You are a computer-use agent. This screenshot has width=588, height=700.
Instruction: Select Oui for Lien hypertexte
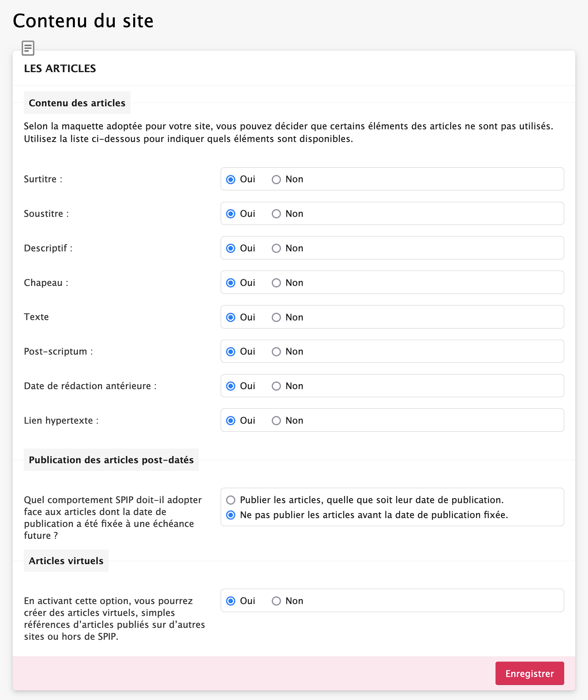pos(231,421)
